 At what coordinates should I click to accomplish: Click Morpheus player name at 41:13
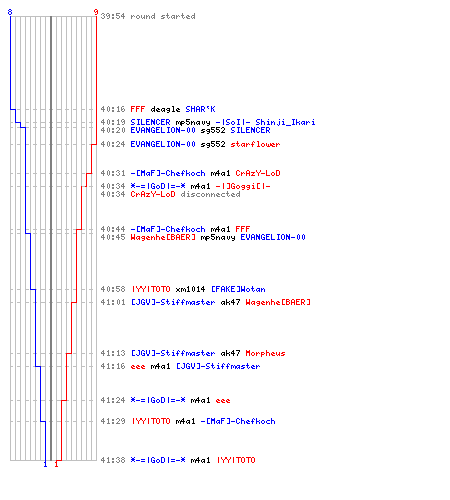pyautogui.click(x=265, y=353)
